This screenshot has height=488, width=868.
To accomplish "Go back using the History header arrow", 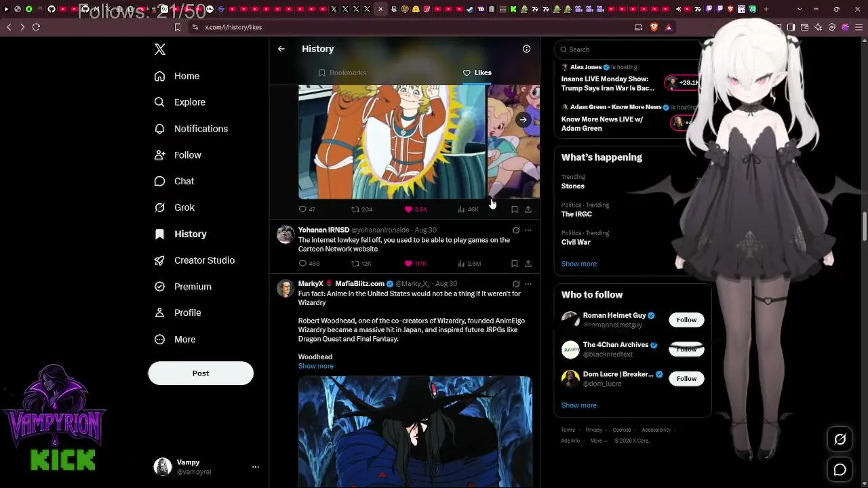I will pyautogui.click(x=281, y=49).
